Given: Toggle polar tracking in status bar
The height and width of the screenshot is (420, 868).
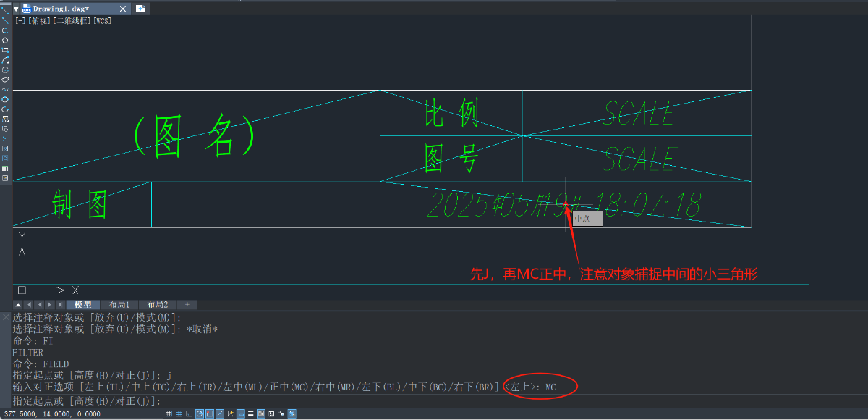Looking at the screenshot, I should (199, 413).
